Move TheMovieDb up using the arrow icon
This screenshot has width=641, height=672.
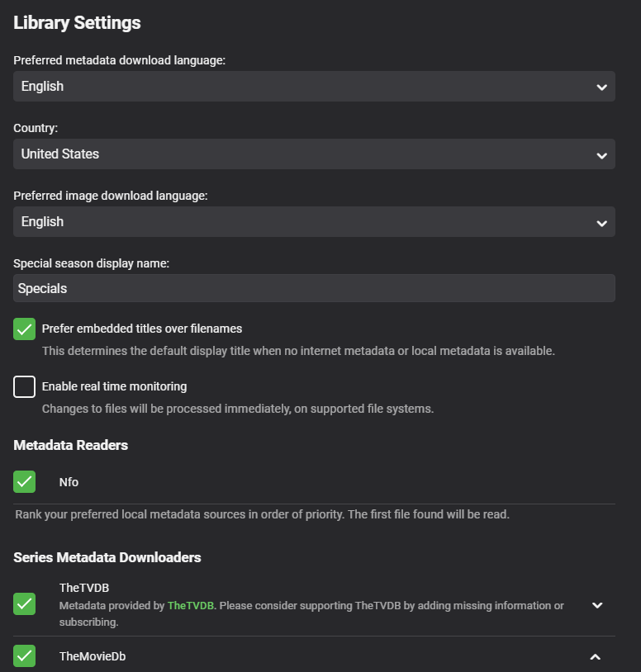click(595, 657)
